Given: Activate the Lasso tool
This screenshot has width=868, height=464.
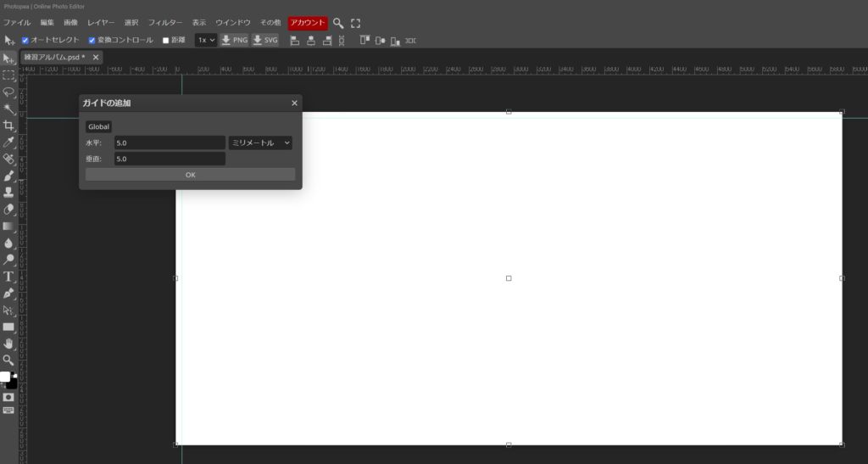Looking at the screenshot, I should (8, 92).
